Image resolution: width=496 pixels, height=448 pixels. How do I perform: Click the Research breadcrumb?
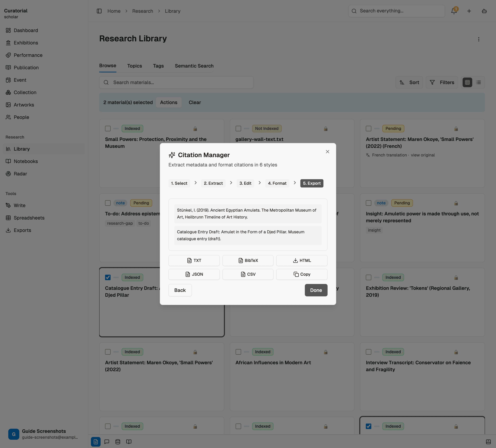[142, 11]
